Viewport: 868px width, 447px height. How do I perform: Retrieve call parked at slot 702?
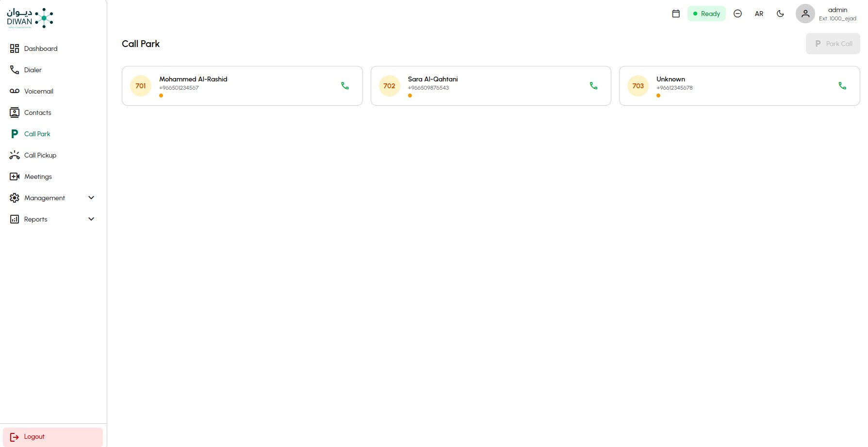point(593,86)
